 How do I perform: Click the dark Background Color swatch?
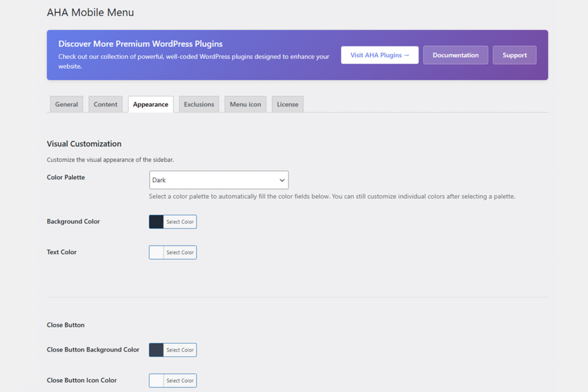(x=156, y=222)
